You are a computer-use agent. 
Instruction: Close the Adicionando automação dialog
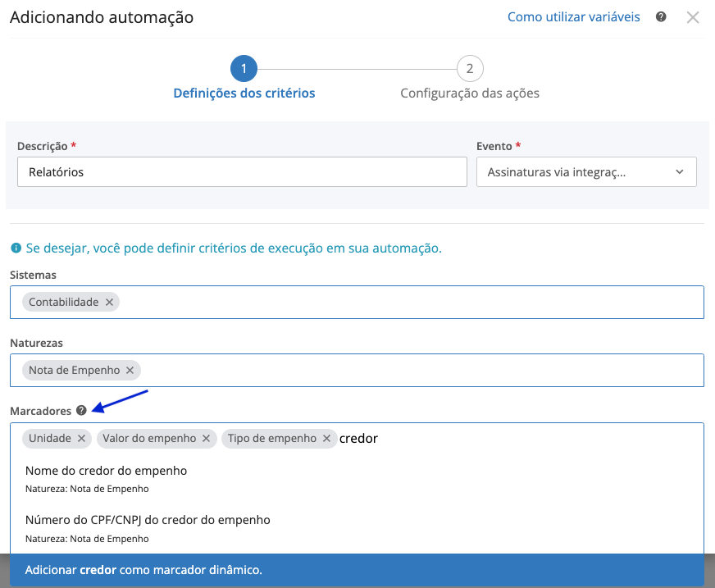693,17
